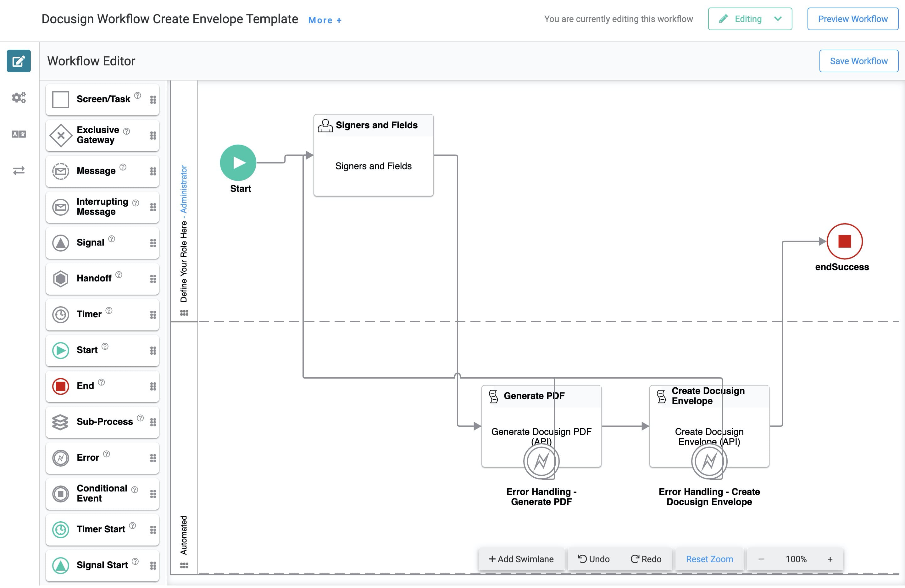Zoom out with the minus button
Viewport: 905px width, 588px height.
click(x=761, y=559)
